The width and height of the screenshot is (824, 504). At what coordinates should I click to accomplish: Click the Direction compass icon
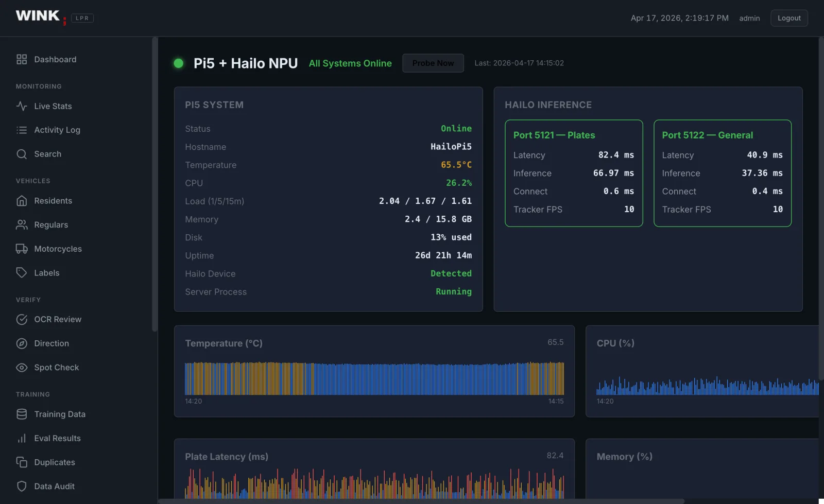[22, 343]
